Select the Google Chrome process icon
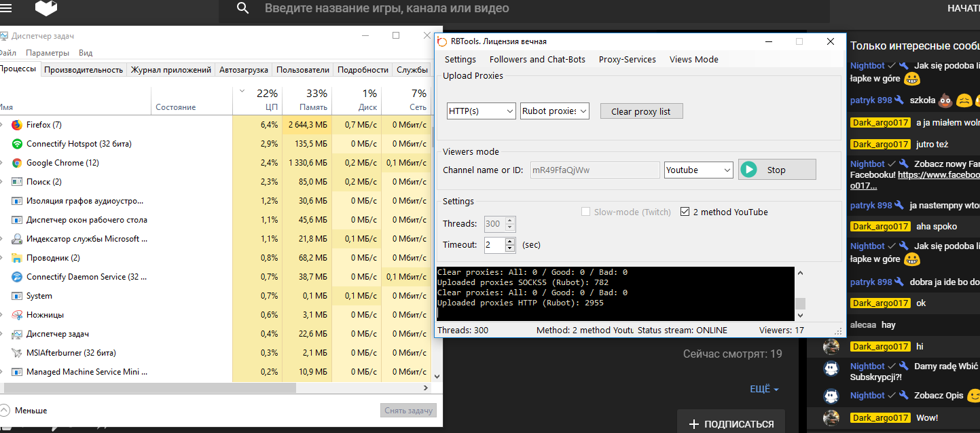This screenshot has height=433, width=980. 17,163
